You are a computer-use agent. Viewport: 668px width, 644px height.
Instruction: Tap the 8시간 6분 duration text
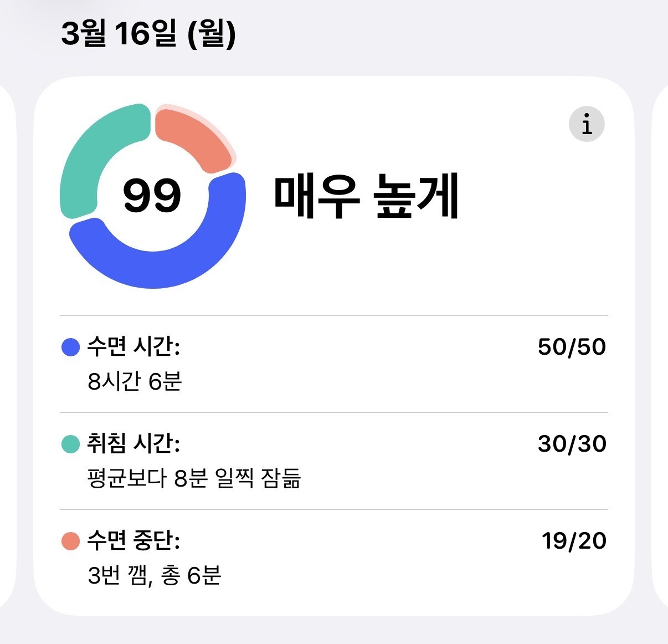pos(135,381)
